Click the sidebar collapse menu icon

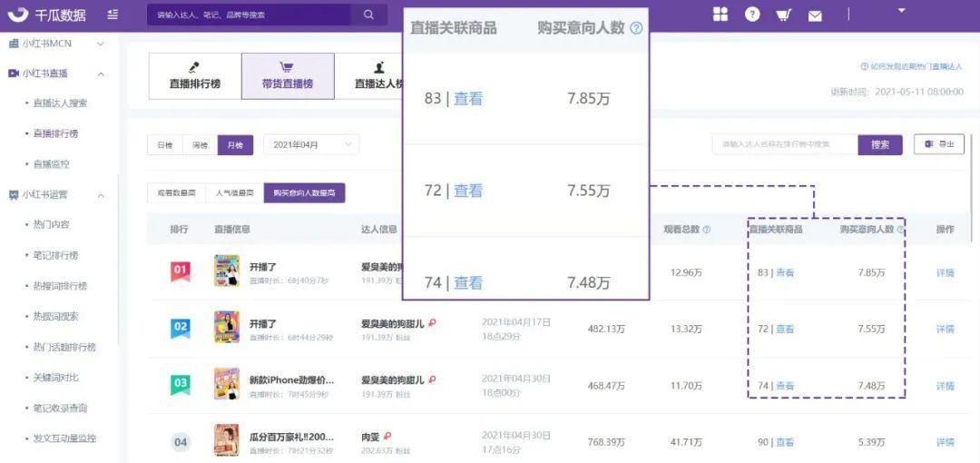tap(112, 15)
